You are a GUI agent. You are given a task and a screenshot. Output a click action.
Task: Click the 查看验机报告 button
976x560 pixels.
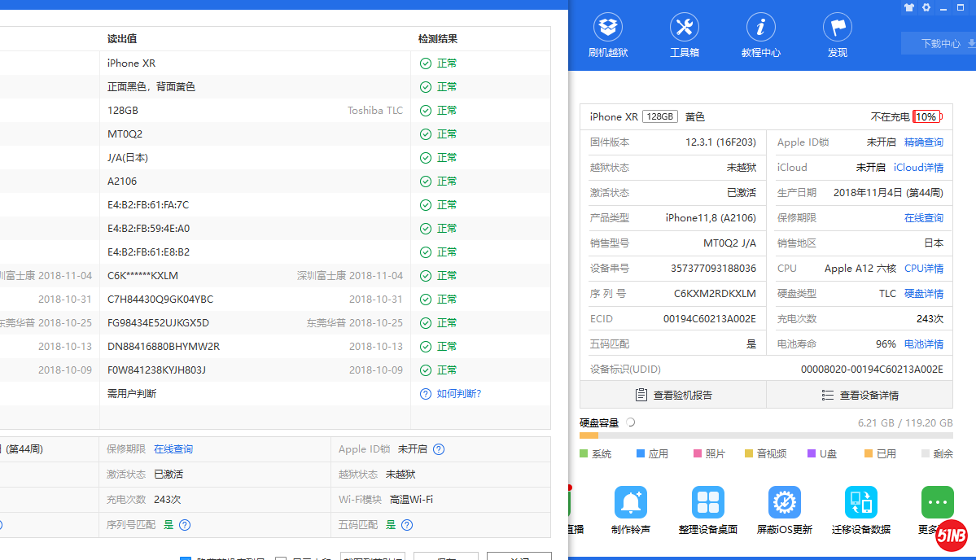click(673, 396)
